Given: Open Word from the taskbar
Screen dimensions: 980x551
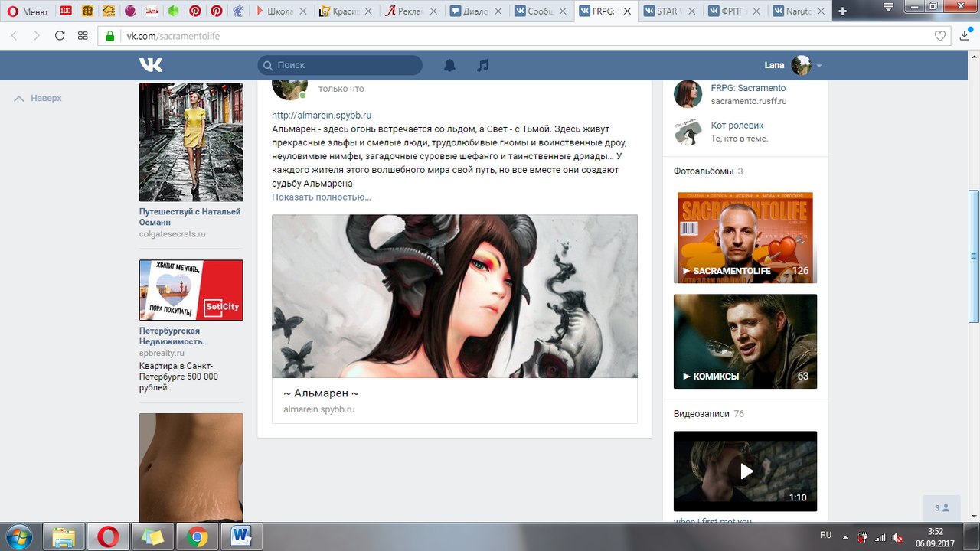Looking at the screenshot, I should click(x=241, y=537).
